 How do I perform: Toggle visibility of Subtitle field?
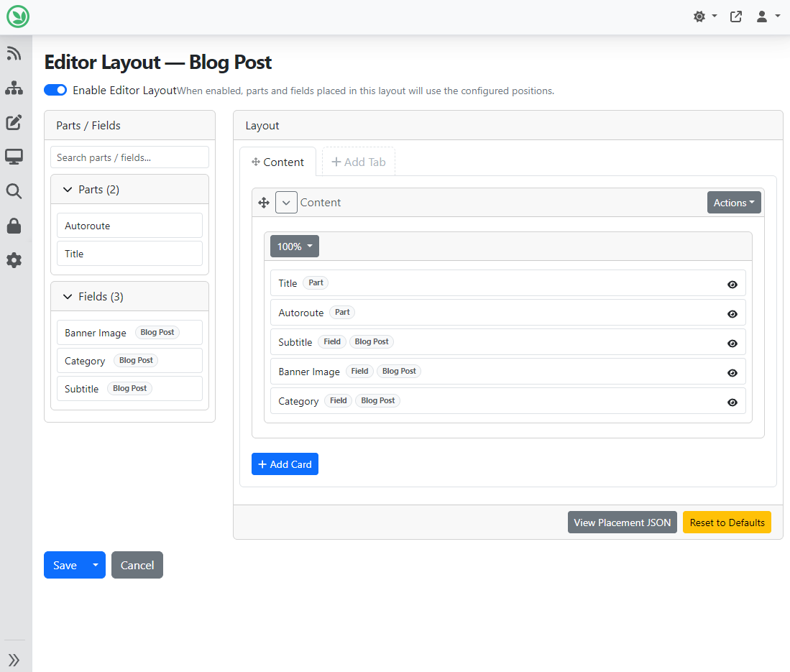(x=732, y=343)
